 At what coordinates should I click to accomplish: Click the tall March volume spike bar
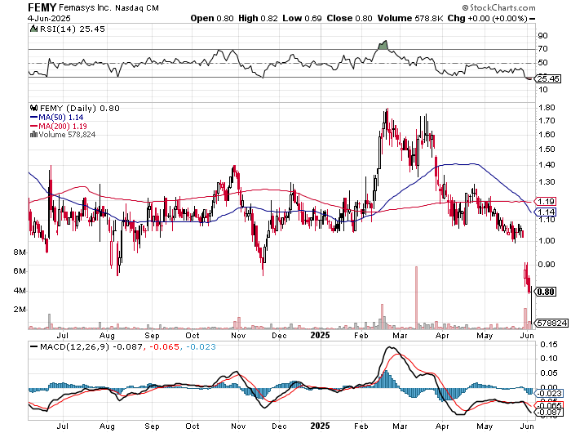(416, 297)
